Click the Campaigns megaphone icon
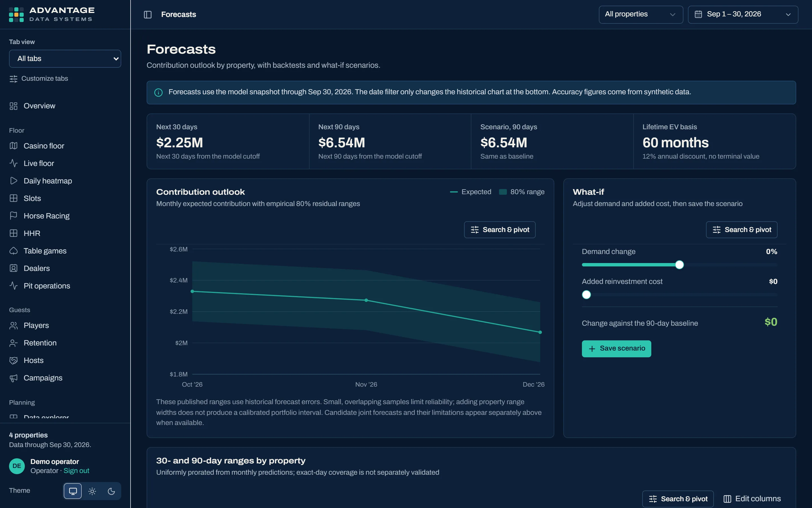Image resolution: width=812 pixels, height=508 pixels. pyautogui.click(x=14, y=378)
